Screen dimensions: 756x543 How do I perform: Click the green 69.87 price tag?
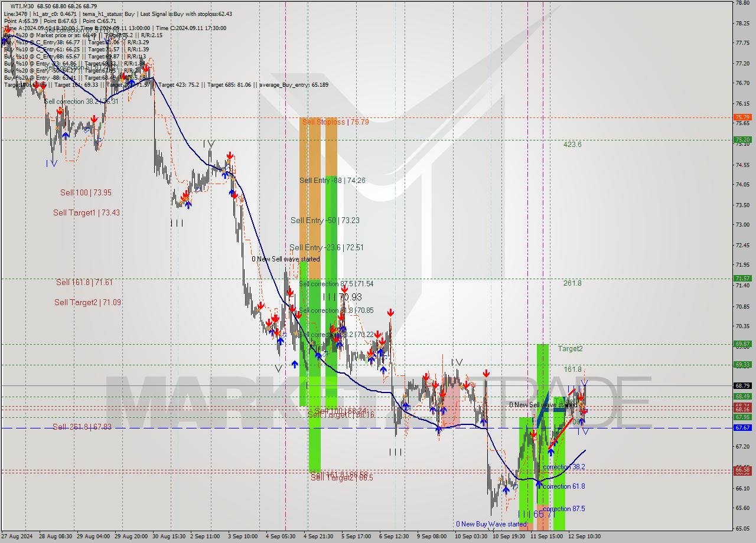(x=742, y=344)
